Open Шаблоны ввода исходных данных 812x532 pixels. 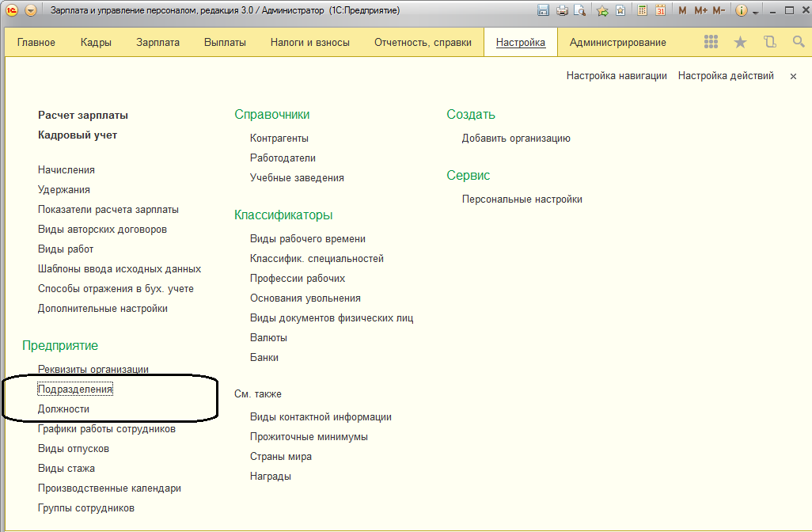[x=120, y=269]
